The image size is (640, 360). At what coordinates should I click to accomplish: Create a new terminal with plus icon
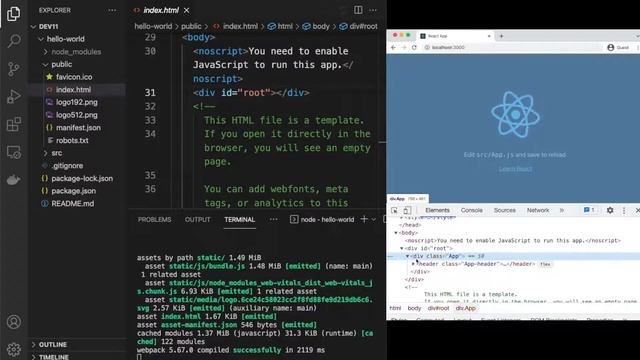(364, 219)
